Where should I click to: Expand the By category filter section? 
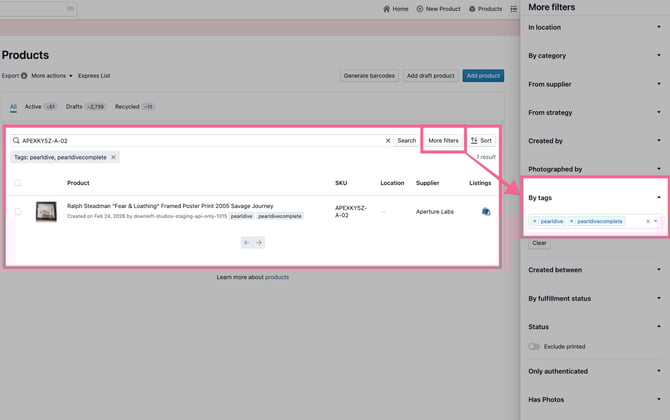pos(594,56)
